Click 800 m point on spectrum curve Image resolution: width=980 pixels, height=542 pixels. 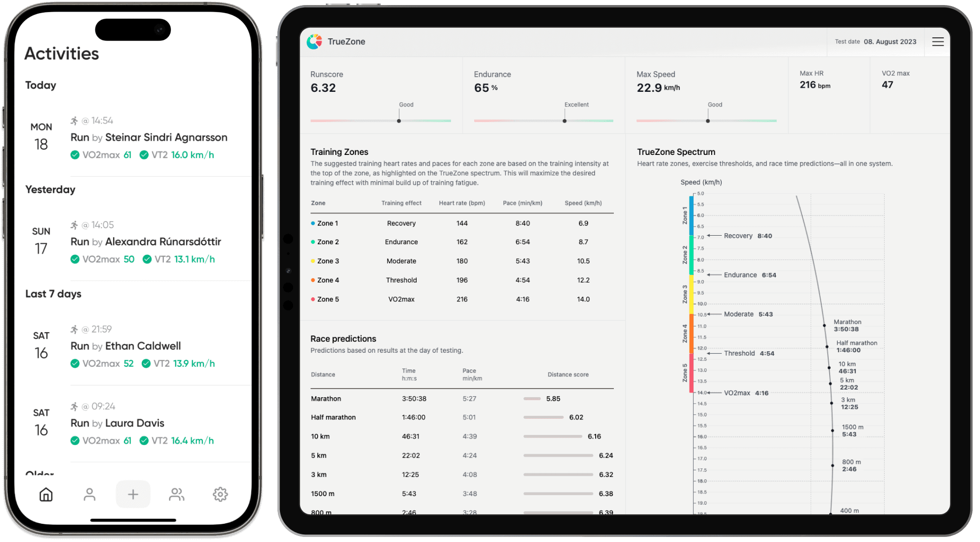tap(832, 465)
